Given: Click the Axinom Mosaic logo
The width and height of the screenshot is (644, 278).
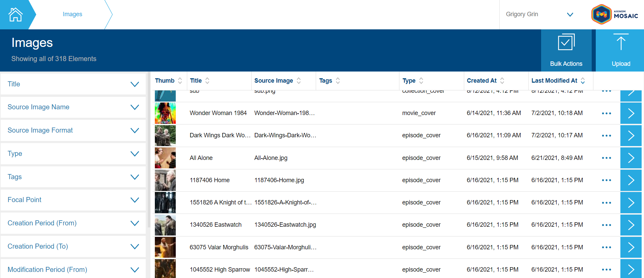Looking at the screenshot, I should pos(615,15).
